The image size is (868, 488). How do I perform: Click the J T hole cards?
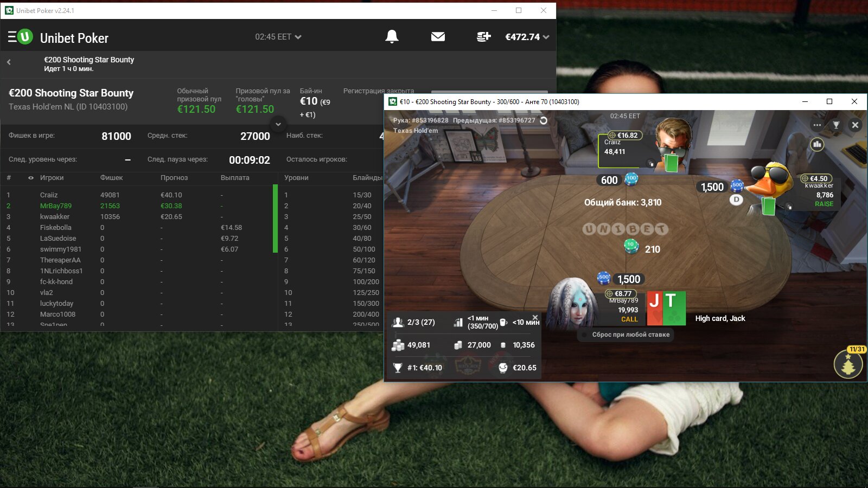[x=666, y=308]
